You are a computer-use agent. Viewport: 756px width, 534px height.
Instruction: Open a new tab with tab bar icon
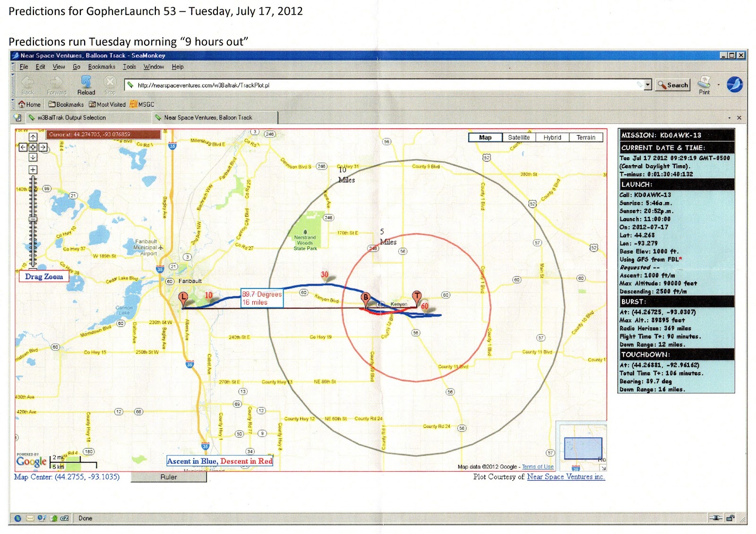(x=18, y=118)
